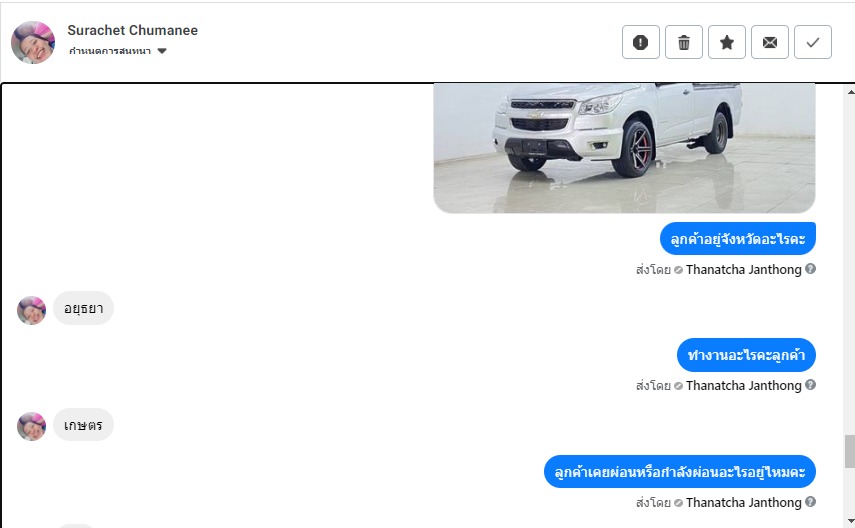Click help icon under last sent message
Image resolution: width=855 pixels, height=528 pixels.
click(810, 501)
